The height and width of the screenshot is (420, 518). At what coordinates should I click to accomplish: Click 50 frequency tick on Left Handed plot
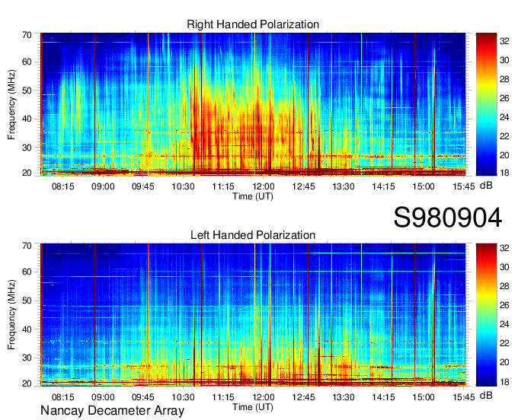(27, 301)
